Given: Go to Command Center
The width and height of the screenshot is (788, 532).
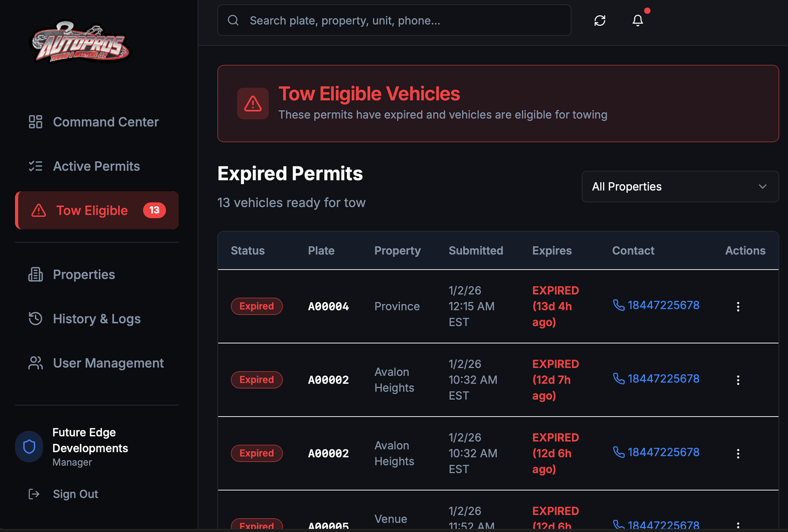Looking at the screenshot, I should pyautogui.click(x=105, y=122).
